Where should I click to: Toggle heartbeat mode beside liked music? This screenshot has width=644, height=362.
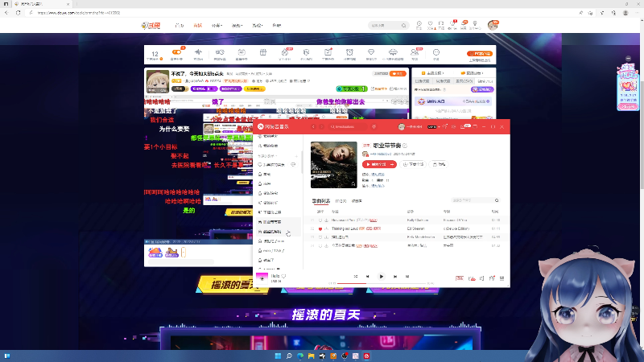coord(293,165)
